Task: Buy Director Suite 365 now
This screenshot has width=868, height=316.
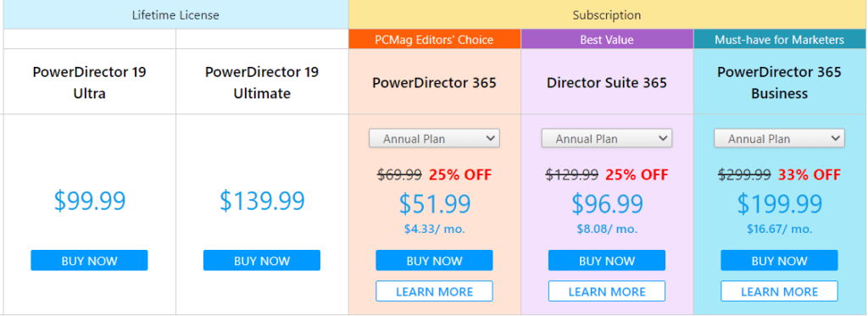Action: [x=607, y=261]
